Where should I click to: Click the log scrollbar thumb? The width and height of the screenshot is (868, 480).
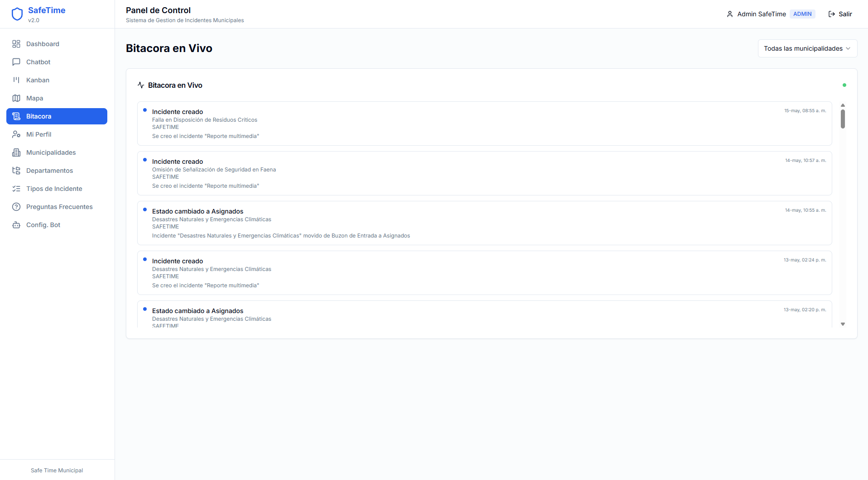tap(843, 119)
